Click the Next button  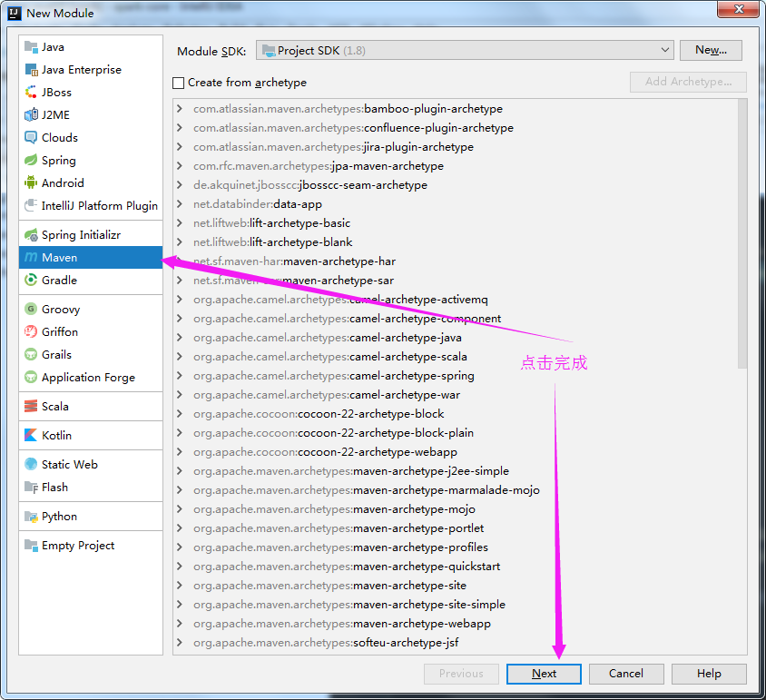click(544, 674)
